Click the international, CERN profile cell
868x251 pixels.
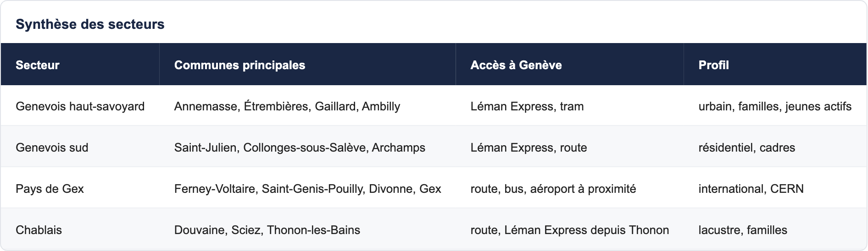[775, 189]
